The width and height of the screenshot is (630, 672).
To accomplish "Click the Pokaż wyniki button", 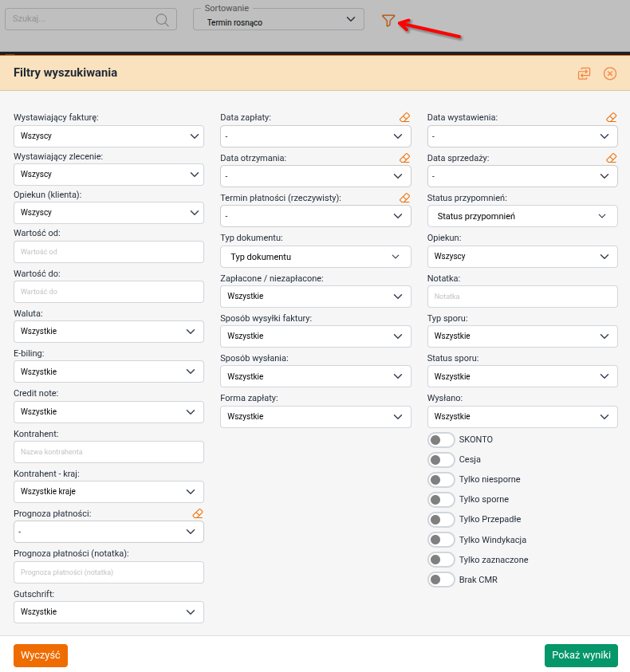I will click(x=581, y=655).
